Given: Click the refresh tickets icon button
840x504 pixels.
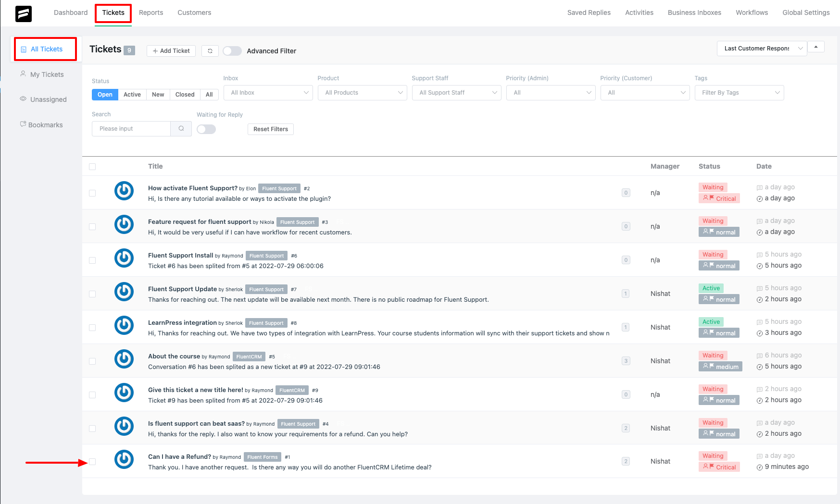Looking at the screenshot, I should coord(210,50).
